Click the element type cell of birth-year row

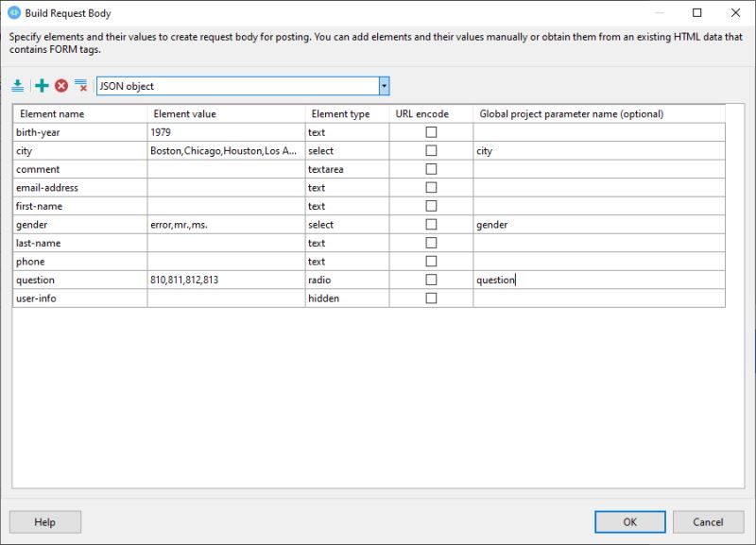point(347,132)
